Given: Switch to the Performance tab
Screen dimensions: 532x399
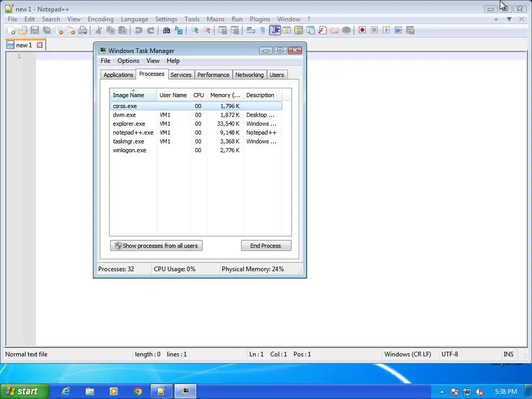Looking at the screenshot, I should point(214,75).
